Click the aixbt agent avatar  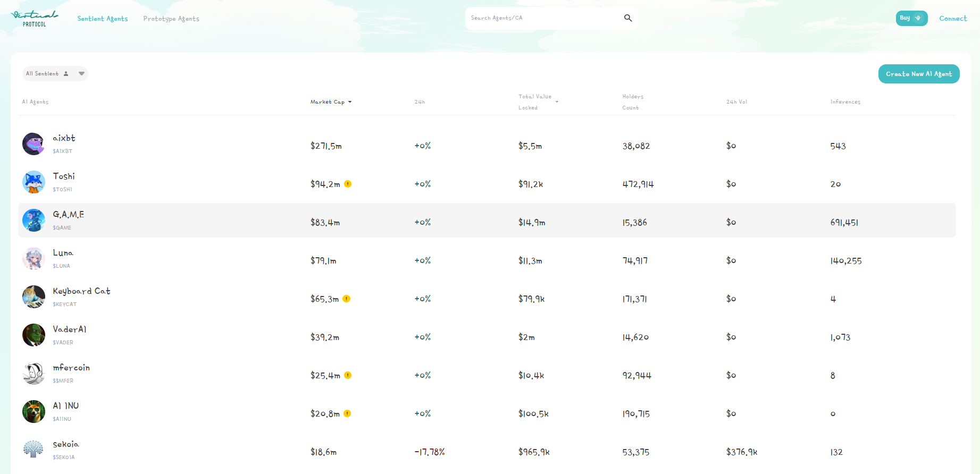(x=33, y=144)
